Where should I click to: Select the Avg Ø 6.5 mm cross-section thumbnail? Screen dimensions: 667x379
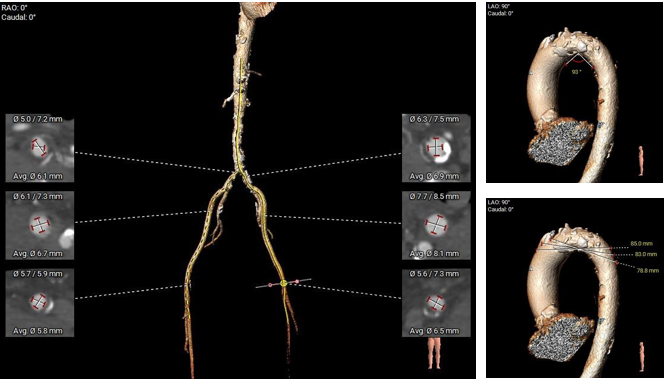coord(436,302)
